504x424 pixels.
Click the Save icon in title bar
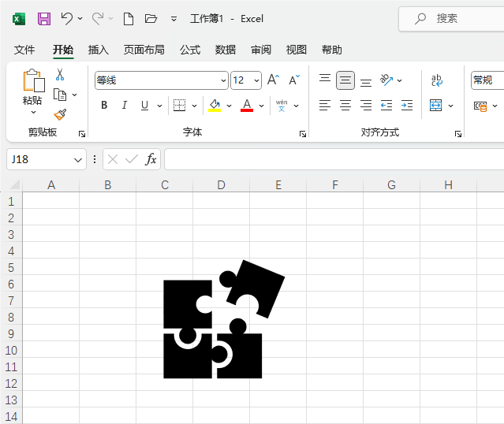pyautogui.click(x=44, y=19)
